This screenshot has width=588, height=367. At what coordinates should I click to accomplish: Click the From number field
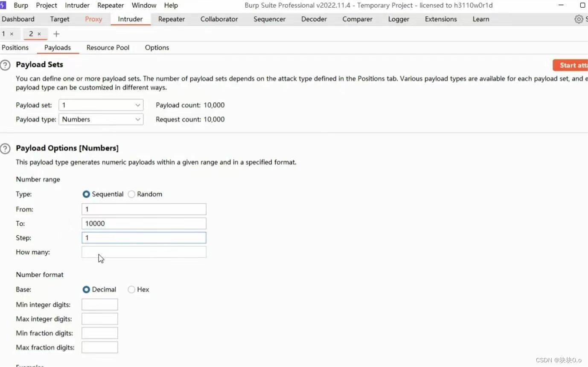coord(144,209)
